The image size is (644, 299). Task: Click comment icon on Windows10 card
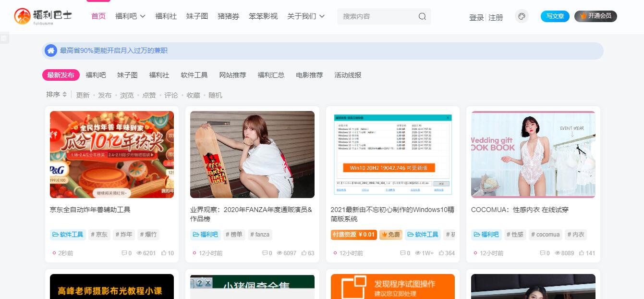[x=403, y=253]
